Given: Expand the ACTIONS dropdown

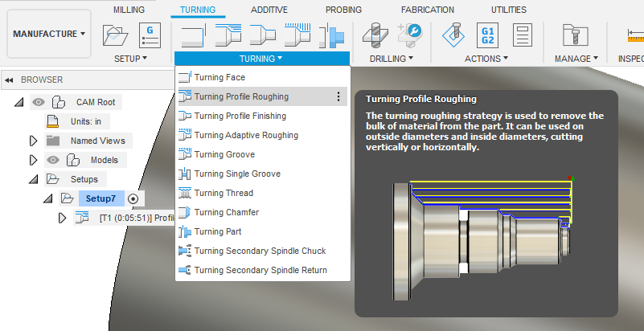Looking at the screenshot, I should click(486, 59).
